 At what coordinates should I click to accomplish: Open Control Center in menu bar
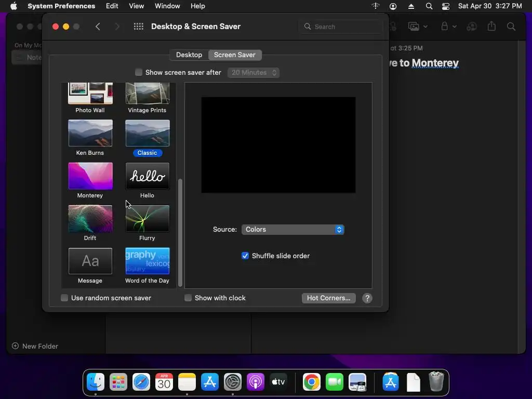click(445, 6)
